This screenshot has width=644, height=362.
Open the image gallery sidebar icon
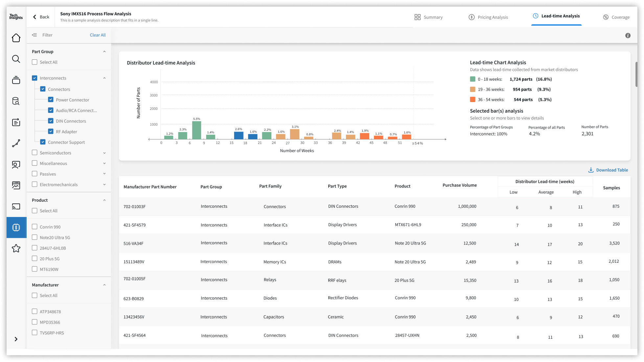coord(16,185)
